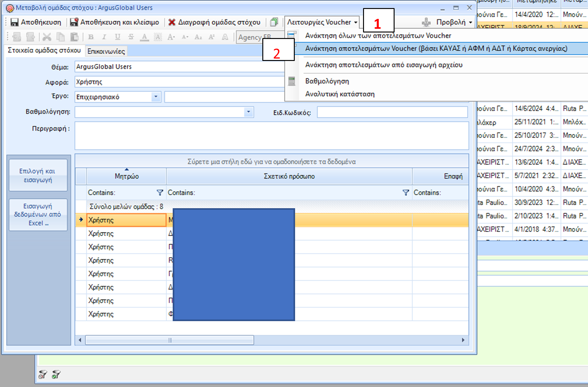
Task: Click Εισαγωγή δεδομένων από Excel button
Action: [x=38, y=214]
